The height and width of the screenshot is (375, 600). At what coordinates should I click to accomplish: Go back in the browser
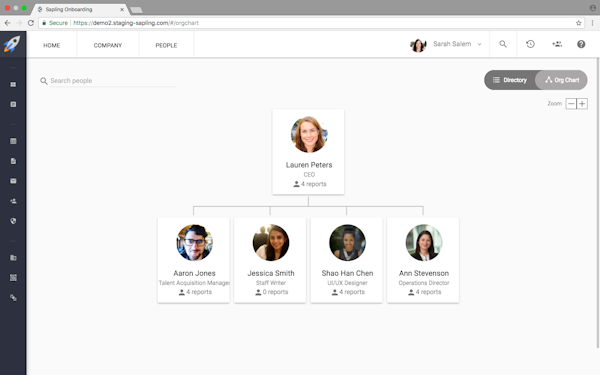[x=8, y=23]
